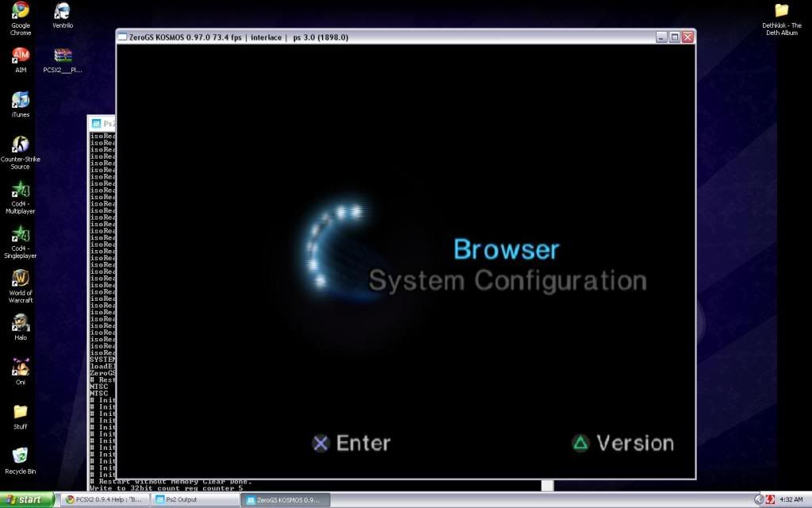
Task: Click the X Enter prompt icon
Action: click(320, 443)
